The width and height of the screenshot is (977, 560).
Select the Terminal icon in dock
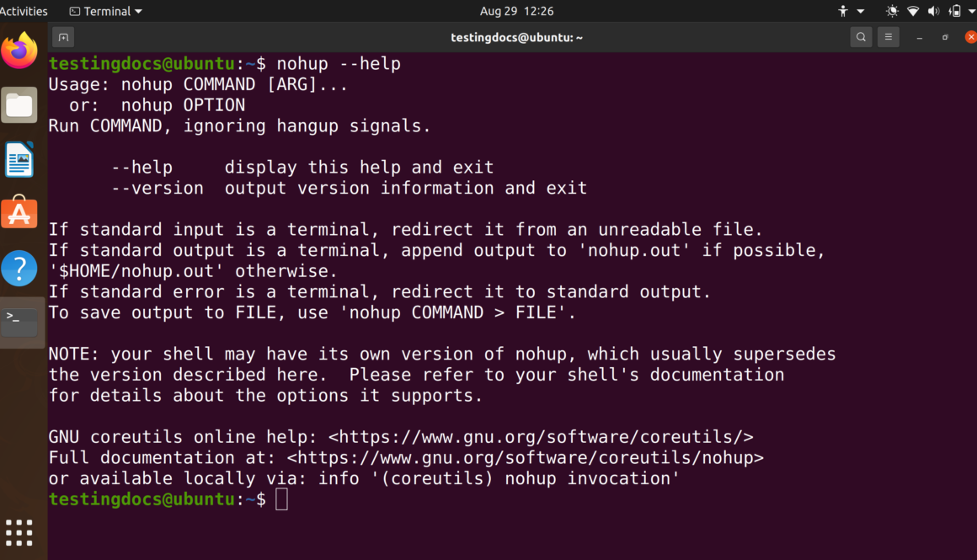tap(19, 322)
